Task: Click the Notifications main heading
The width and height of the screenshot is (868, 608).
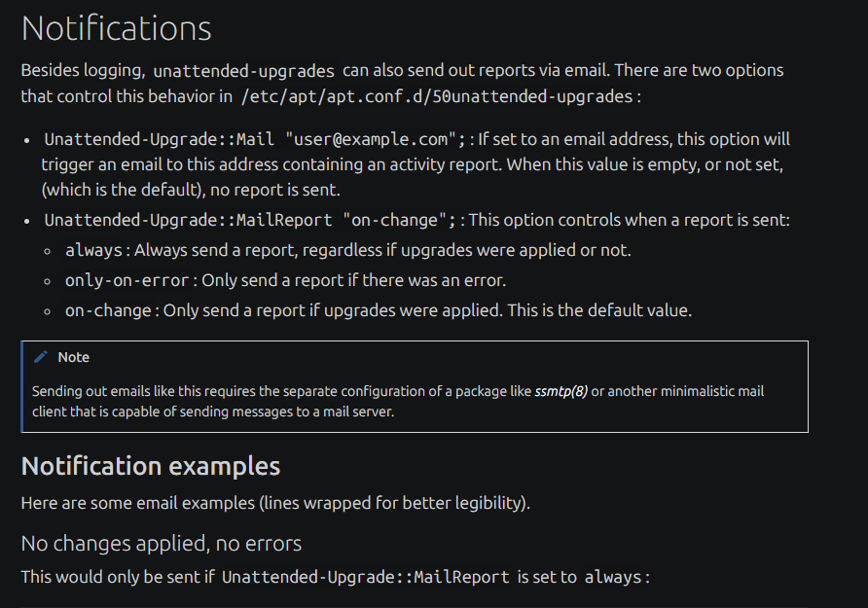Action: tap(116, 28)
